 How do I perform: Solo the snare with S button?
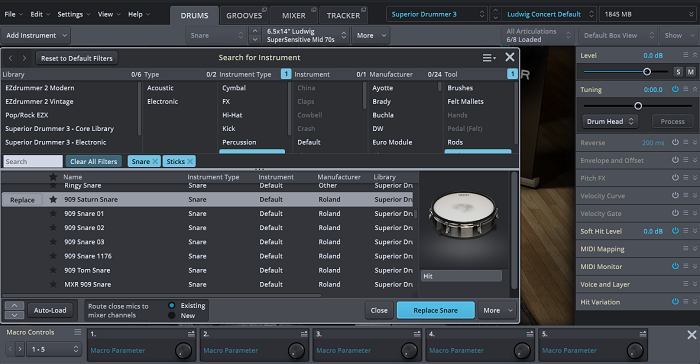point(678,71)
